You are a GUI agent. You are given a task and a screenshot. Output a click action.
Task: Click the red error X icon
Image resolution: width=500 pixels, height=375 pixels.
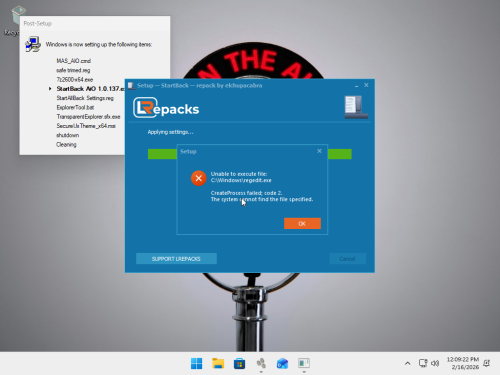pos(199,178)
